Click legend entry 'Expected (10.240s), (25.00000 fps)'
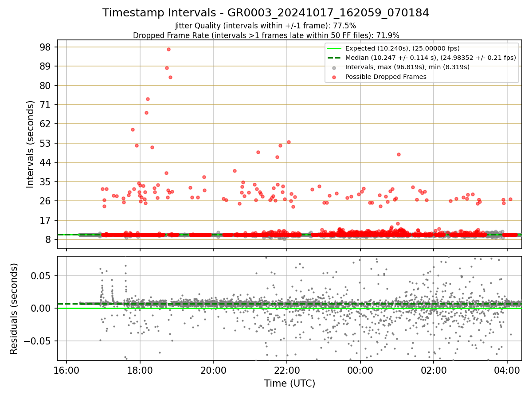 point(402,48)
